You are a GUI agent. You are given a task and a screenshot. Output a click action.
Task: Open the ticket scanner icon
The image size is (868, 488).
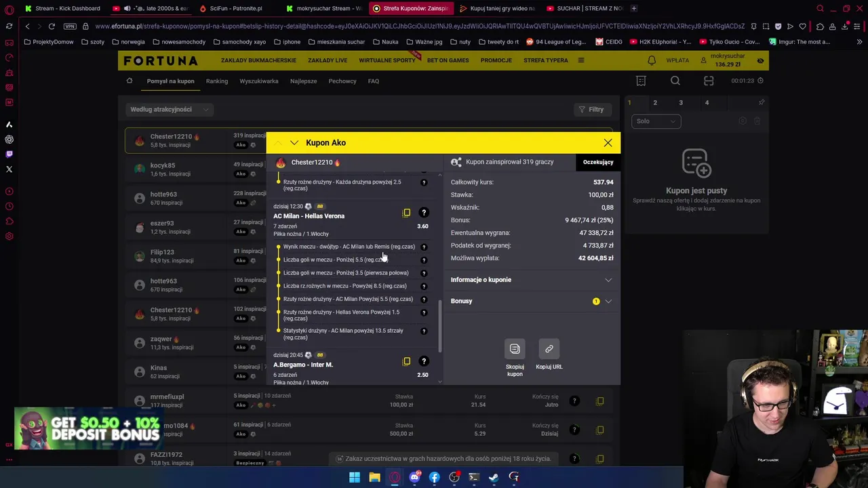point(709,81)
